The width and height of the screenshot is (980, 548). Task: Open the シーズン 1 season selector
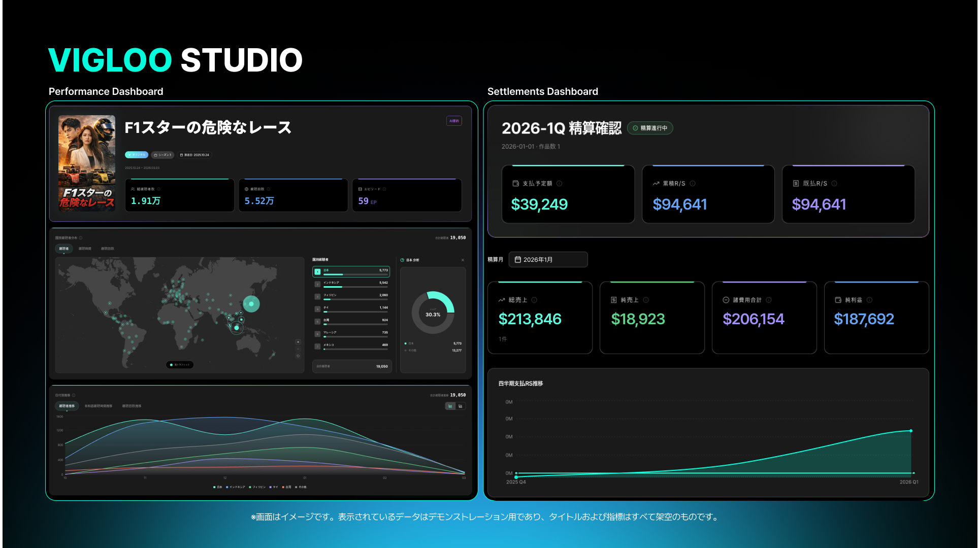(x=162, y=155)
